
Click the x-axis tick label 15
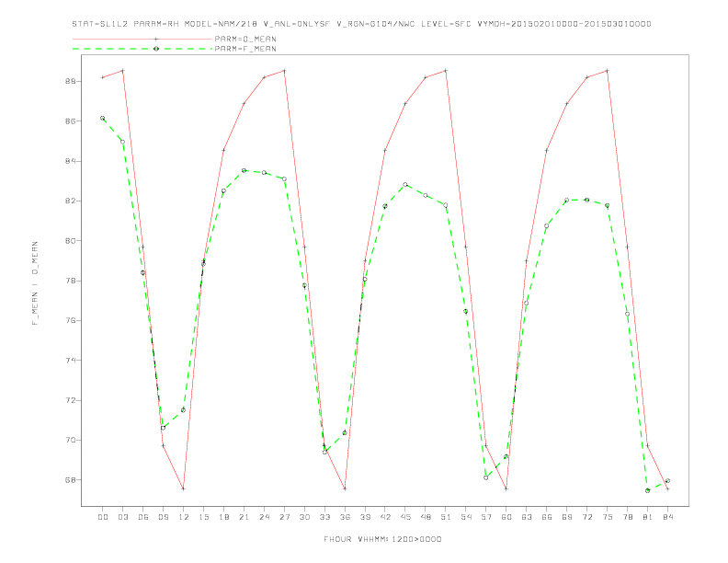[x=203, y=517]
